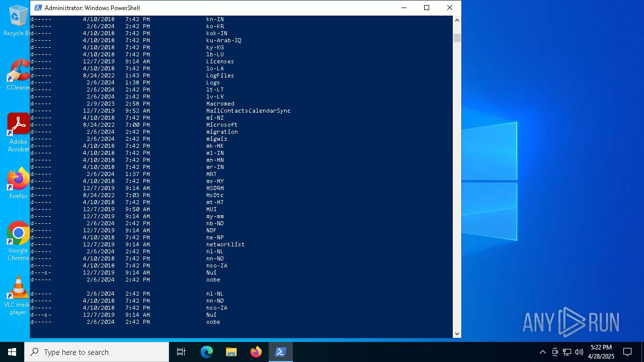Open the volume tray icon
This screenshot has height=362, width=644.
579,352
